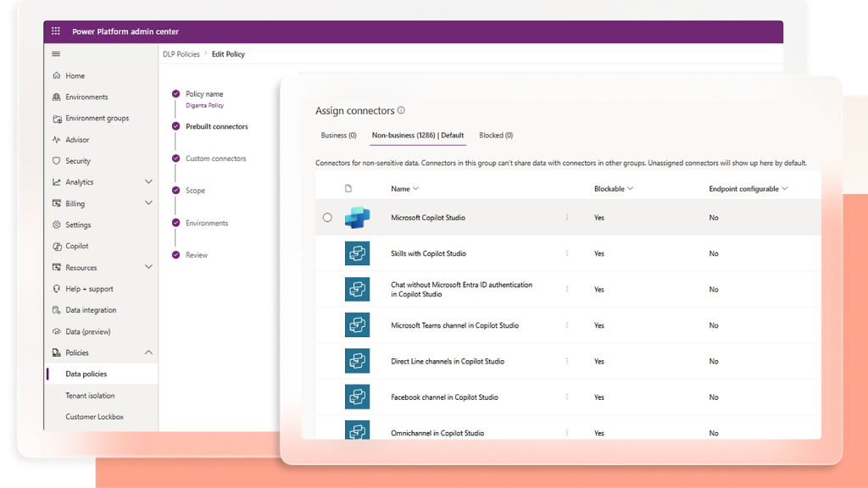Click the Advisor pulse icon
The height and width of the screenshot is (488, 868).
pos(57,140)
